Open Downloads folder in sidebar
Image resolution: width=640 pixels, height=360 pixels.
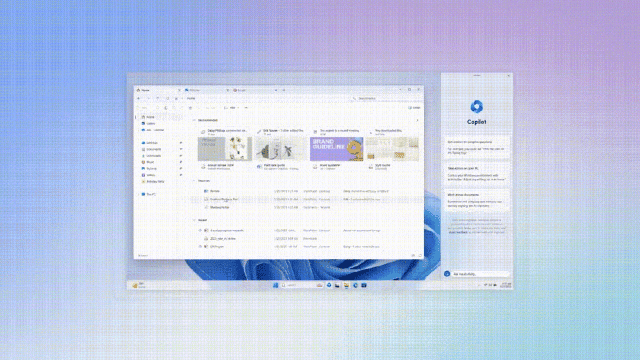pos(151,156)
